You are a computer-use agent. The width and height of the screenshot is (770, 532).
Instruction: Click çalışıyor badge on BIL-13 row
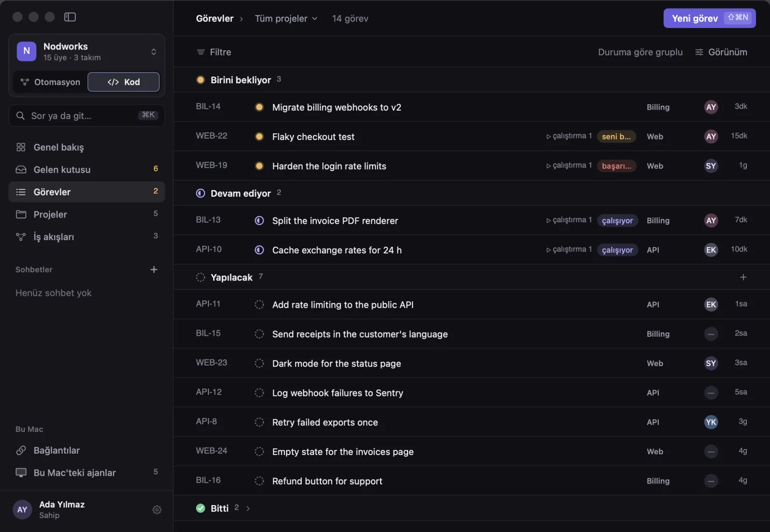click(617, 221)
